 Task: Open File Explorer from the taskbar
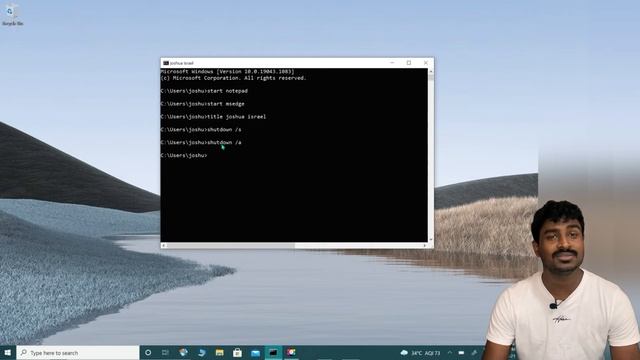pyautogui.click(x=220, y=353)
